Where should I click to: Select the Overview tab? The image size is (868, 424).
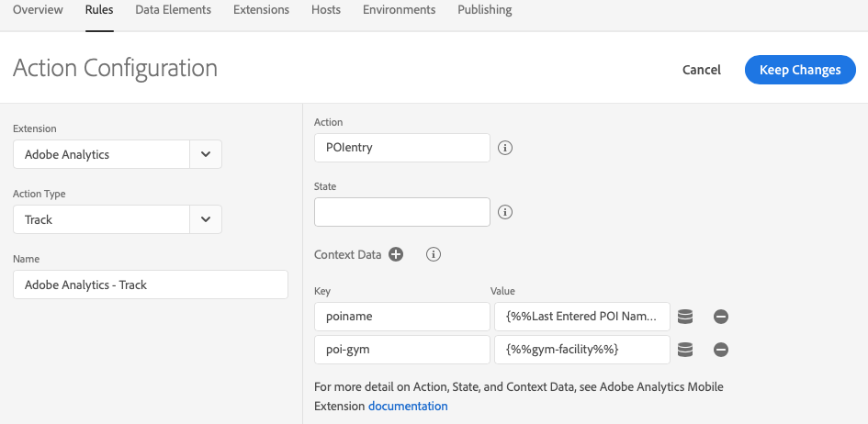click(x=38, y=10)
